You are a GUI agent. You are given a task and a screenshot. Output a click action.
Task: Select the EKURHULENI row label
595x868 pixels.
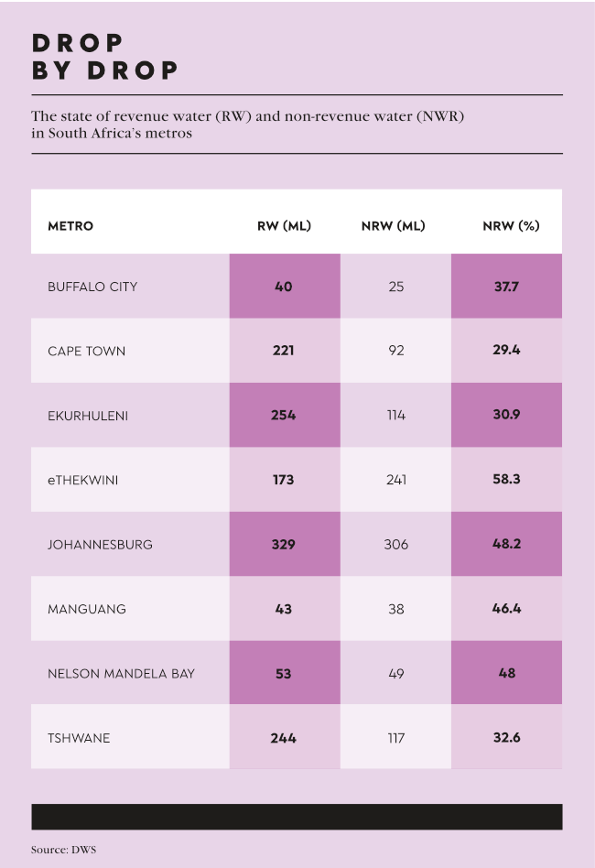tap(88, 416)
